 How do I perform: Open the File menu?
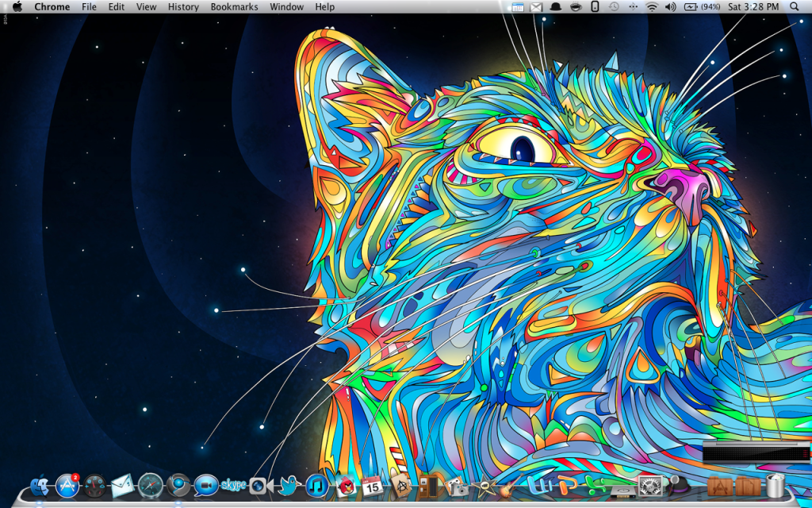pyautogui.click(x=89, y=6)
